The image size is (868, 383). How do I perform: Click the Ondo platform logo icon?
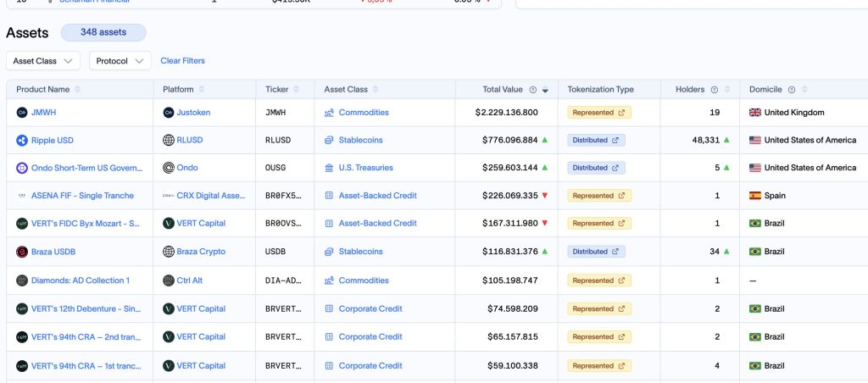(169, 169)
